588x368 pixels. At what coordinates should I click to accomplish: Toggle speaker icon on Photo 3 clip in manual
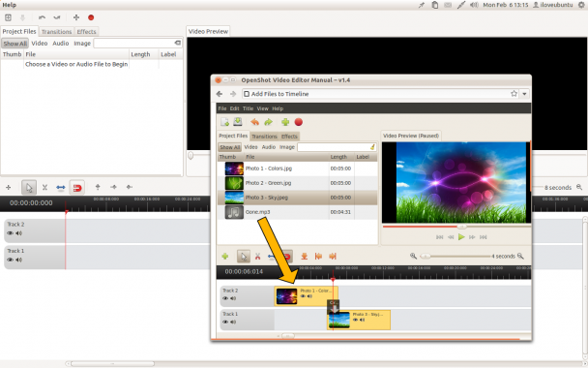click(362, 320)
